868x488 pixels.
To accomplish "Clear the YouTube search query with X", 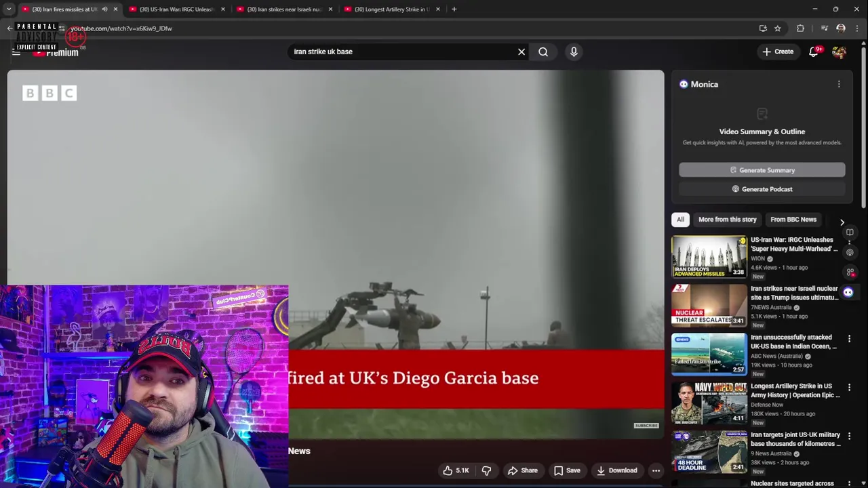I will click(x=521, y=52).
